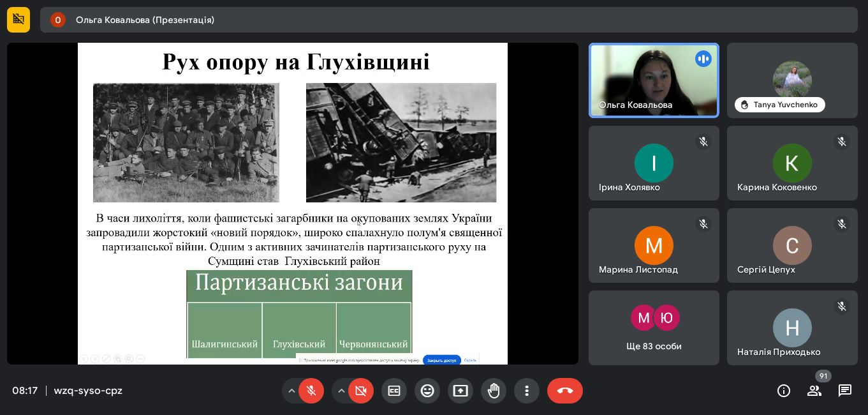Viewport: 868px width, 415px height.
Task: Click blue 'Закрыть доступ' button
Action: (441, 360)
